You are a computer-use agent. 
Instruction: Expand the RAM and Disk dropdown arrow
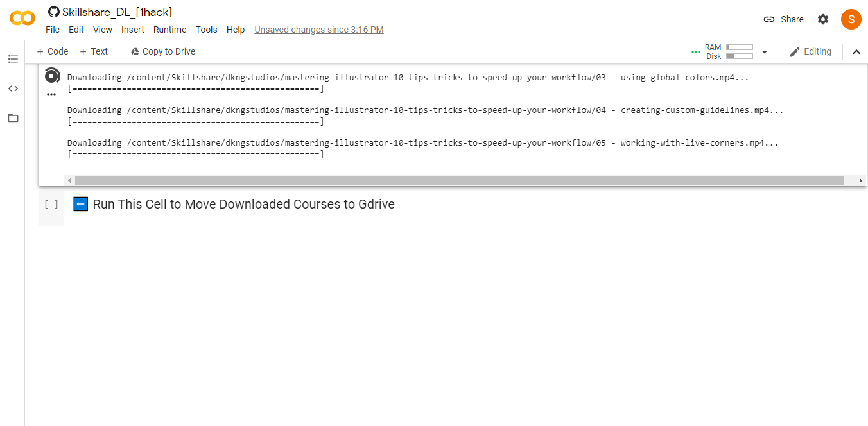pos(764,52)
